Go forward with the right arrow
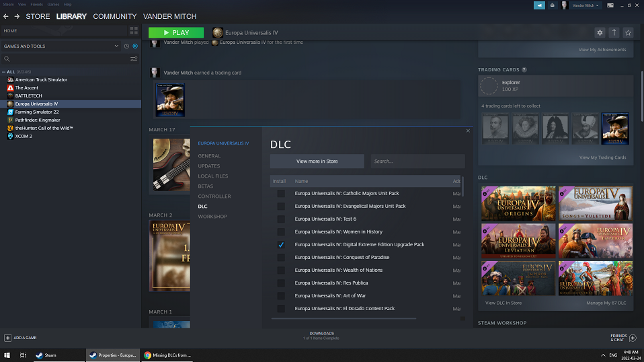The image size is (644, 362). pyautogui.click(x=17, y=16)
